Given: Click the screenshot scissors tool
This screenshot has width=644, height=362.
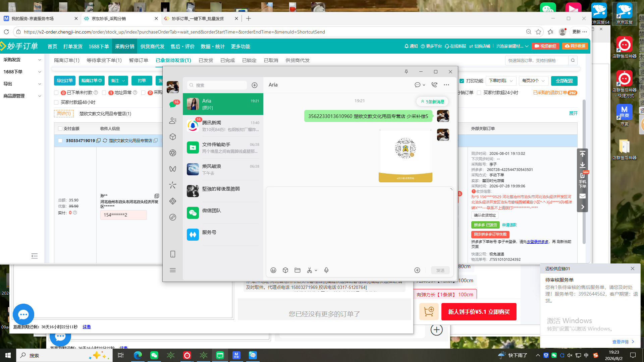Looking at the screenshot, I should pyautogui.click(x=310, y=270).
